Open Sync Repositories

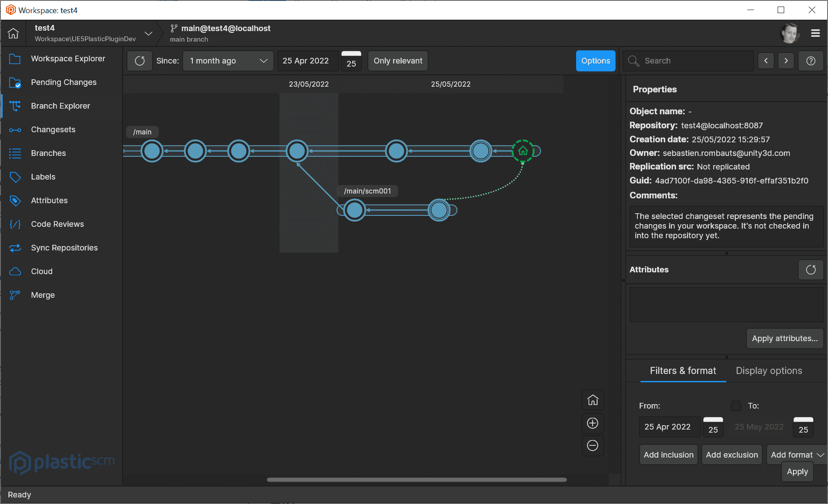(x=64, y=247)
